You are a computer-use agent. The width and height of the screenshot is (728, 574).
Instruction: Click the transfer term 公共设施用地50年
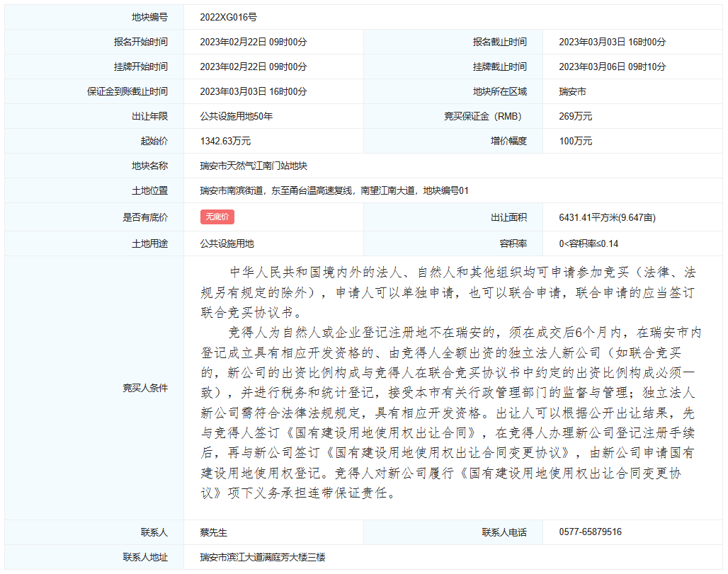(x=237, y=116)
